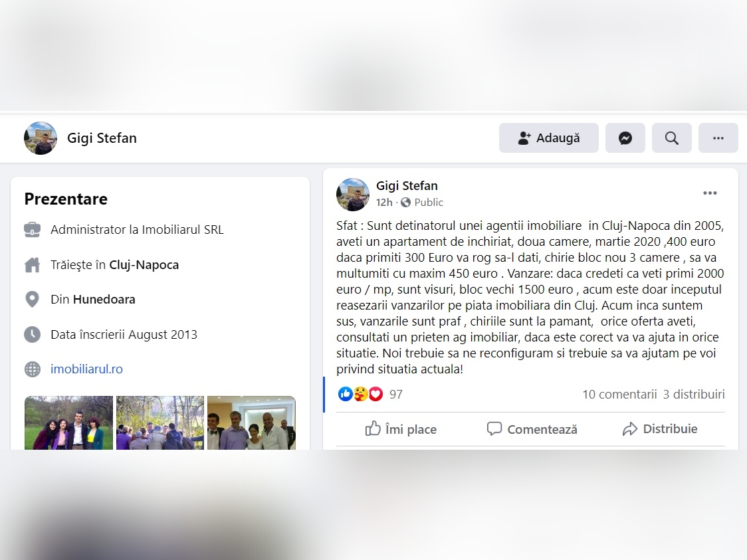This screenshot has width=747, height=560.
Task: Click the Public audience globe icon
Action: (x=406, y=203)
